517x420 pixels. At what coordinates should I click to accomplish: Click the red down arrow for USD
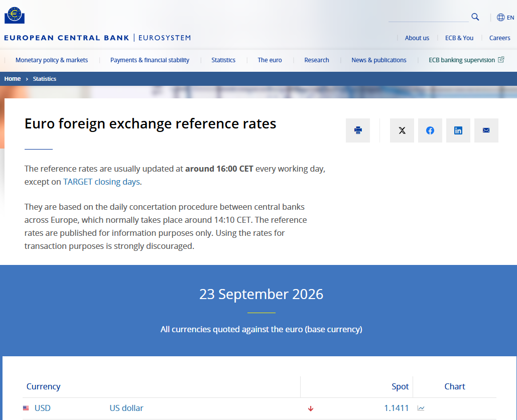click(x=310, y=408)
